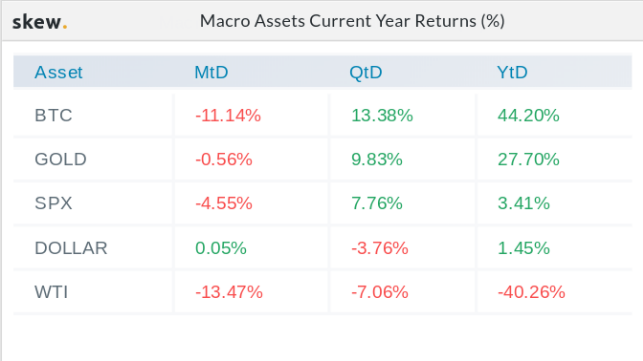
Task: Click WTI YtD value -40.26%
Action: 531,292
